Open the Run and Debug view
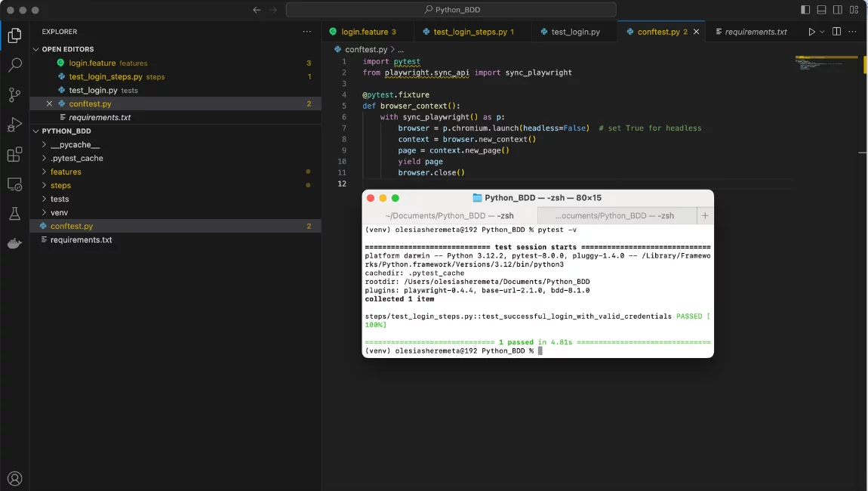 tap(14, 125)
